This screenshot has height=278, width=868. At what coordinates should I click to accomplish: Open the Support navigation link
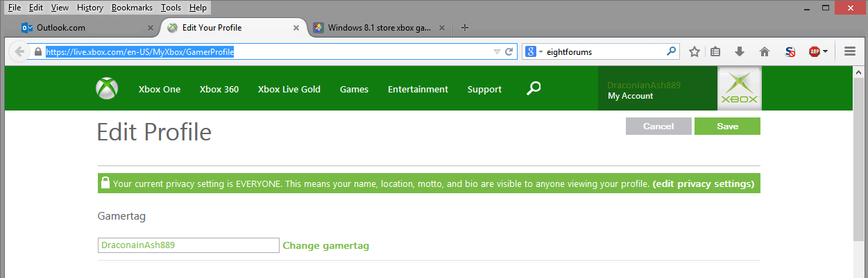pyautogui.click(x=484, y=89)
